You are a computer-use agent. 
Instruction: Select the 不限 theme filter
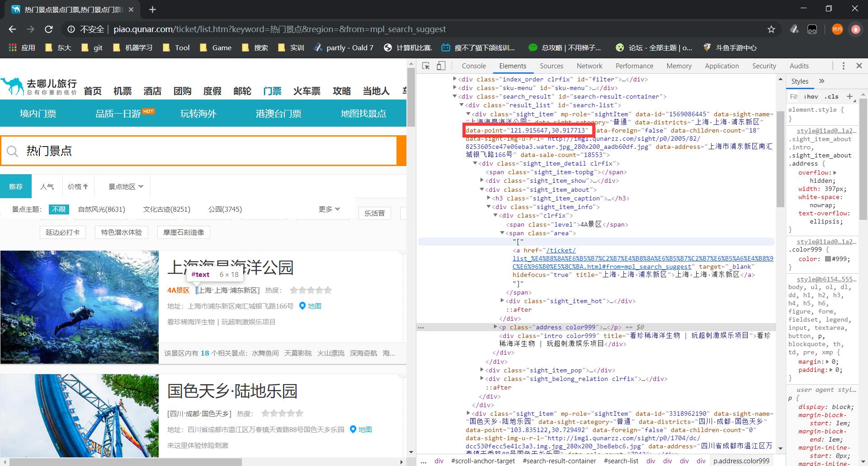(59, 209)
